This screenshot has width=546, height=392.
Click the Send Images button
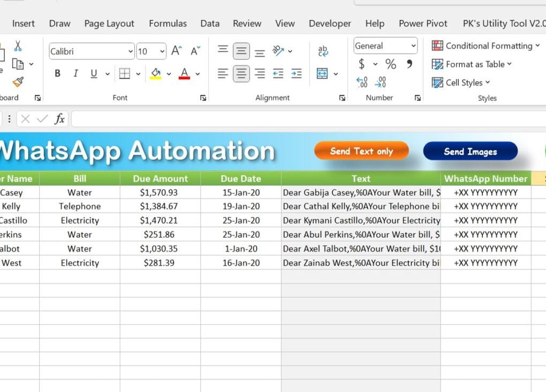click(471, 151)
